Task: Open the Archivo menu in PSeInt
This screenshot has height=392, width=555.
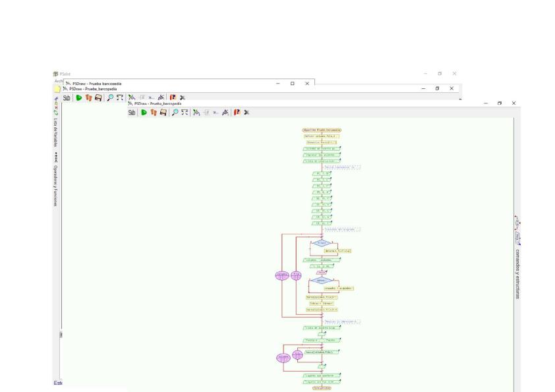Action: pos(58,81)
